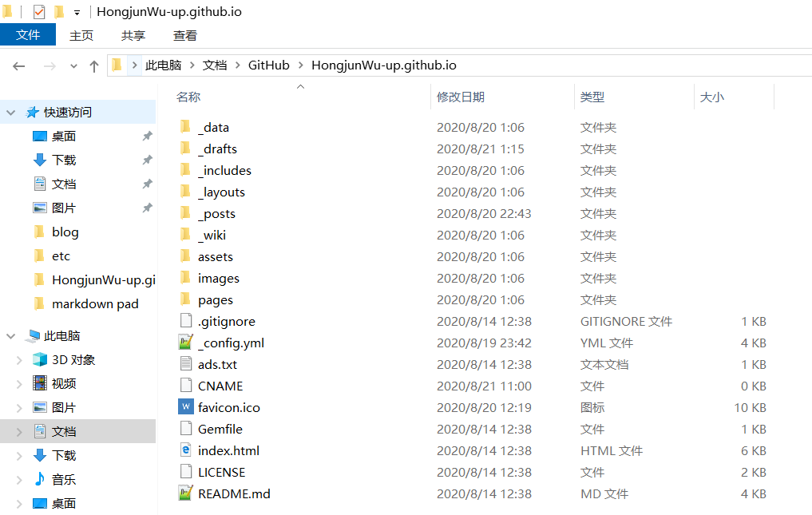The image size is (812, 515).
Task: Unpin 桌面 from quick access
Action: pos(148,136)
